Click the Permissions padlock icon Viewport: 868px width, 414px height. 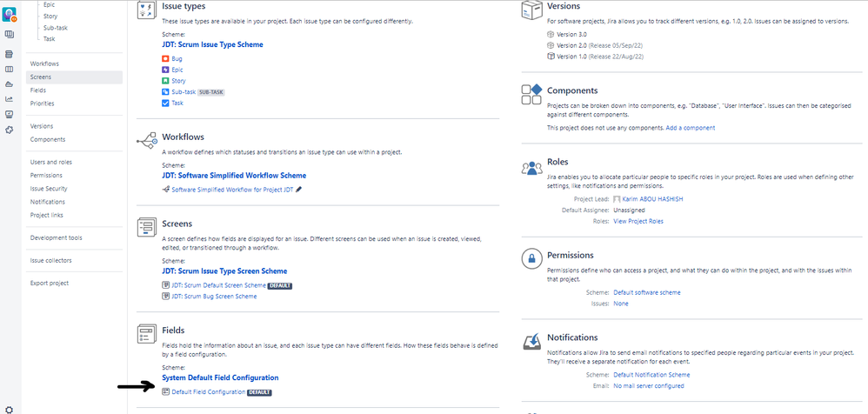pos(531,258)
